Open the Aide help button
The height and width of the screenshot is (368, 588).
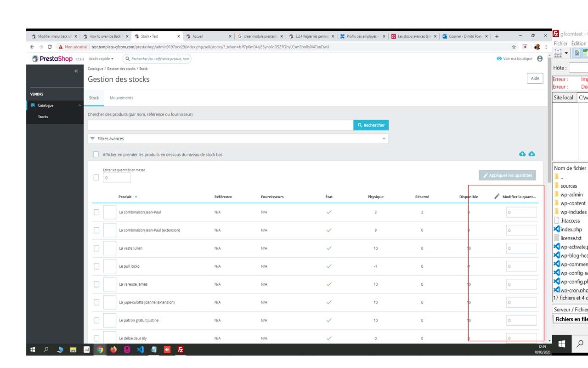535,79
